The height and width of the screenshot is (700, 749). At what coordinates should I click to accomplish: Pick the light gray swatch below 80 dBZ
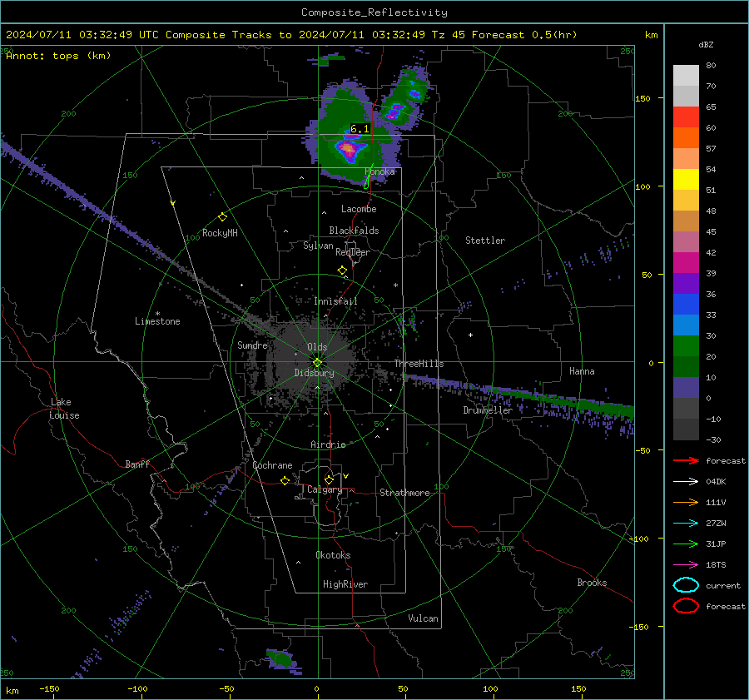(686, 76)
